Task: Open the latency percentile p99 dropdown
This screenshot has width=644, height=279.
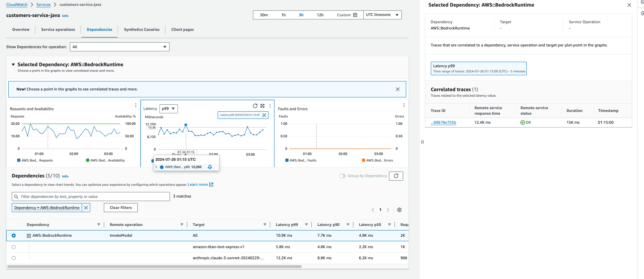Action: pyautogui.click(x=169, y=109)
